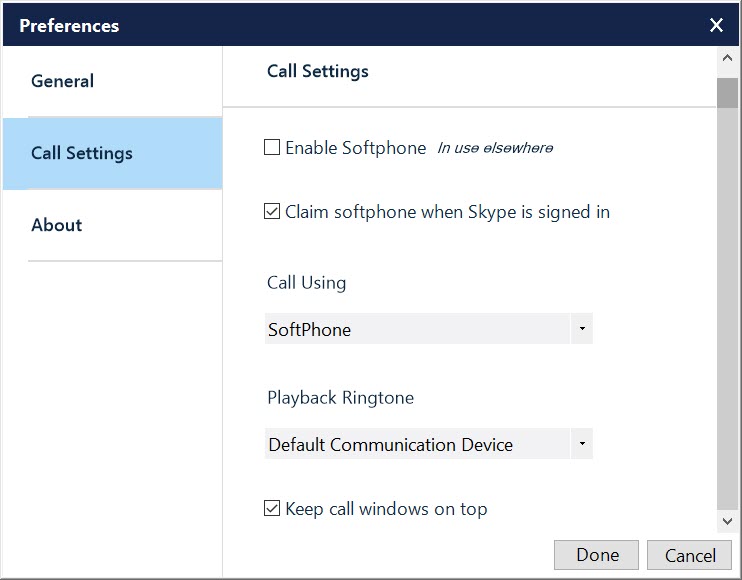
Task: Tick the Enable Softphone checkbox
Action: coord(272,148)
